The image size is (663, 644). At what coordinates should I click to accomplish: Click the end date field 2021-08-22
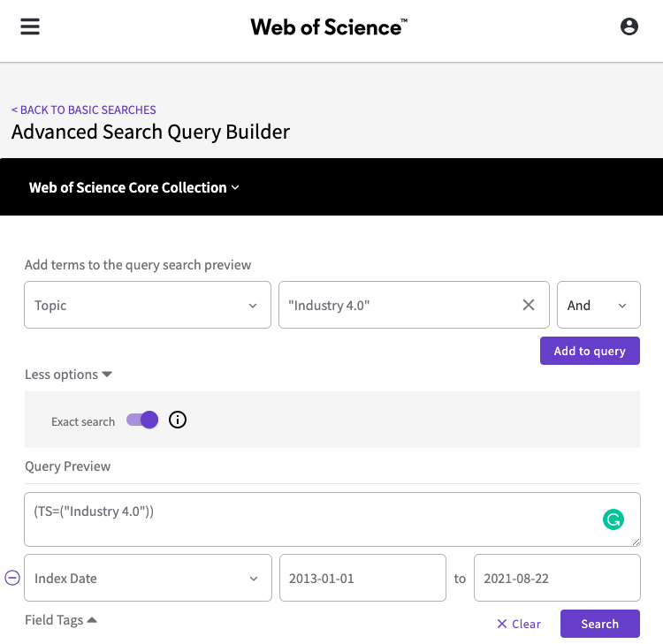coord(557,578)
